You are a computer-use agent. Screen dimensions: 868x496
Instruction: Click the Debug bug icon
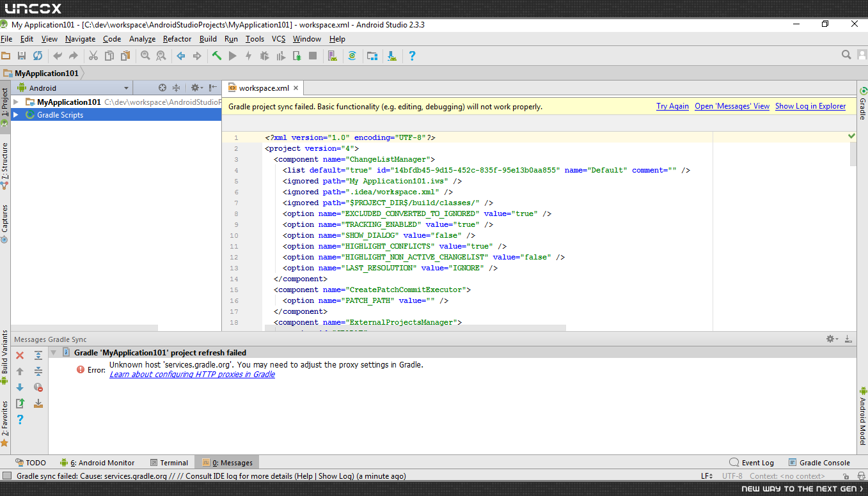point(265,56)
